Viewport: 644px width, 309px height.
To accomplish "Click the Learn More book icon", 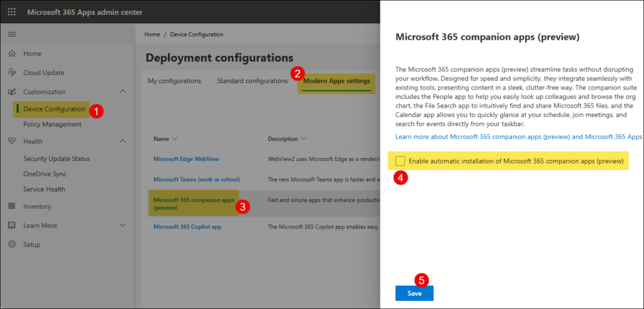I will pos(12,225).
